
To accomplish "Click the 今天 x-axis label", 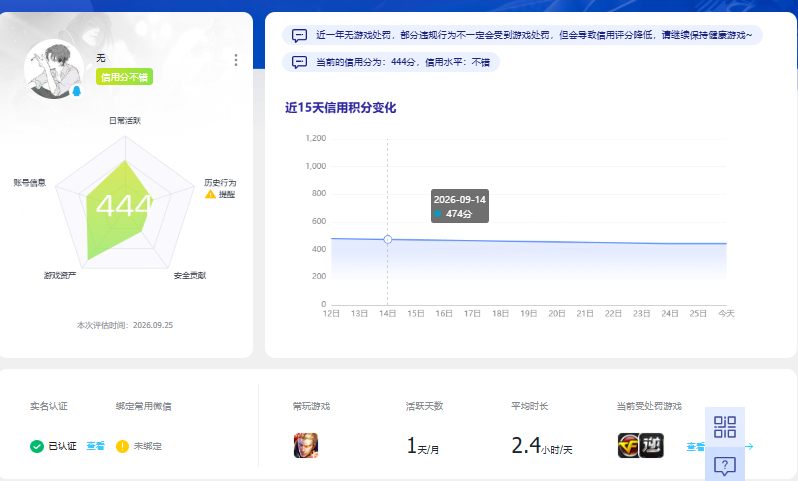I will click(x=726, y=314).
